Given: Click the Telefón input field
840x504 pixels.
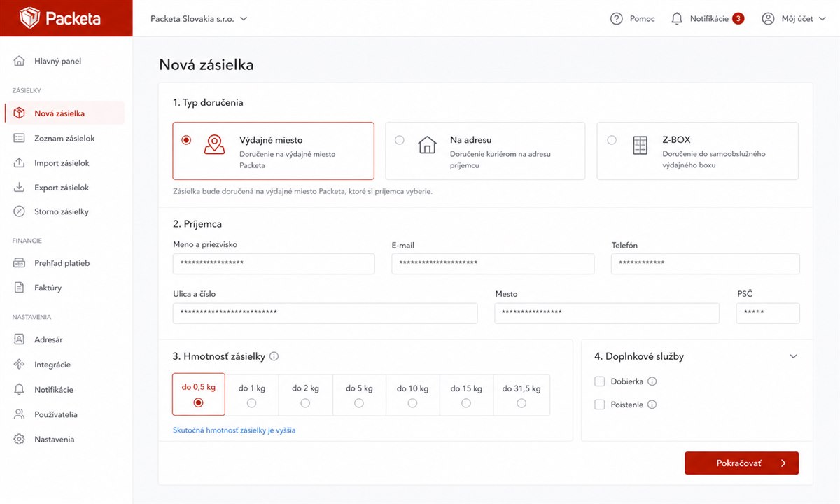Looking at the screenshot, I should click(x=706, y=264).
